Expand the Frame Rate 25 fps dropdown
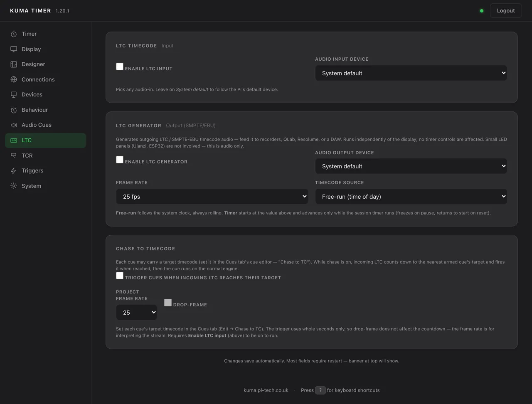 coord(212,197)
